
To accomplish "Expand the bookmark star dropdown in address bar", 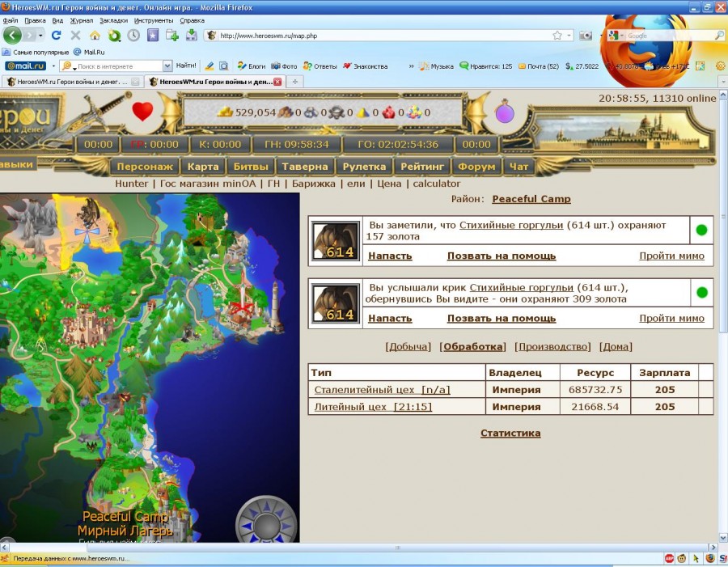I will coord(569,36).
